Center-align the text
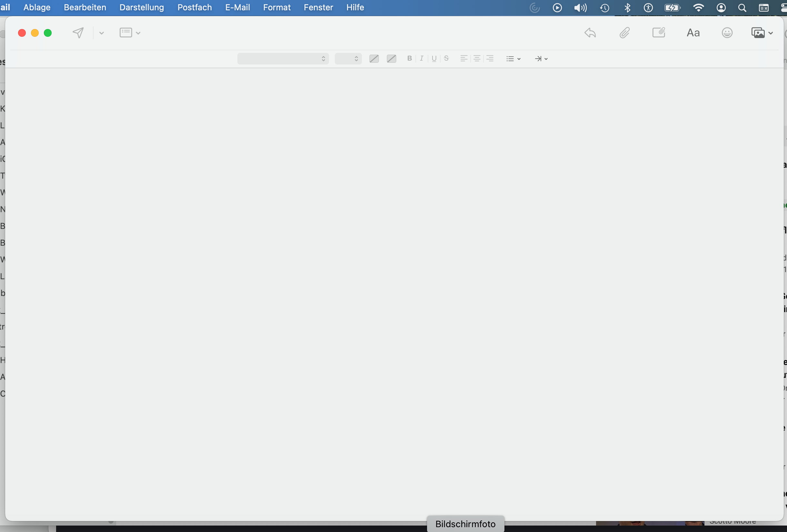 coord(477,59)
